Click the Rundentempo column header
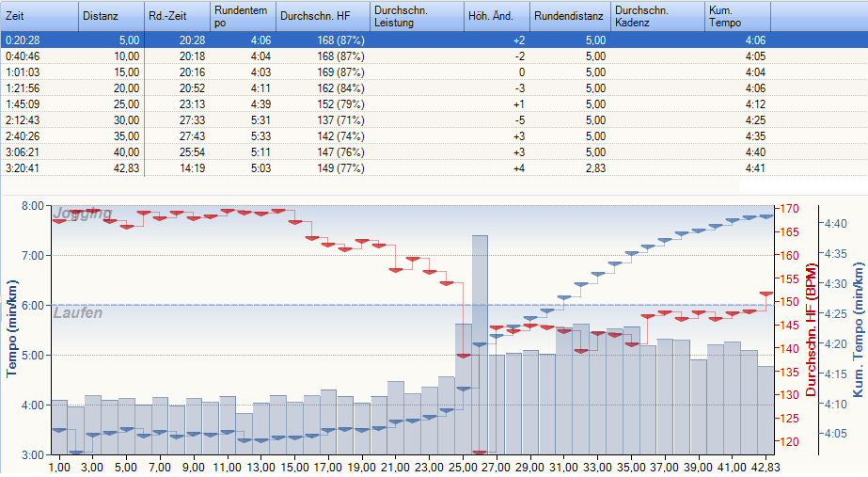This screenshot has height=477, width=868. pyautogui.click(x=243, y=16)
